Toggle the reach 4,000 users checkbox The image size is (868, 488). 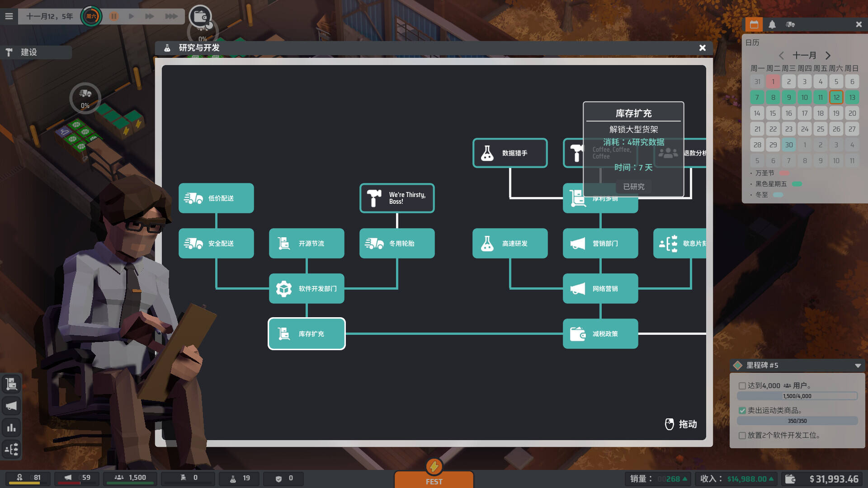(742, 386)
